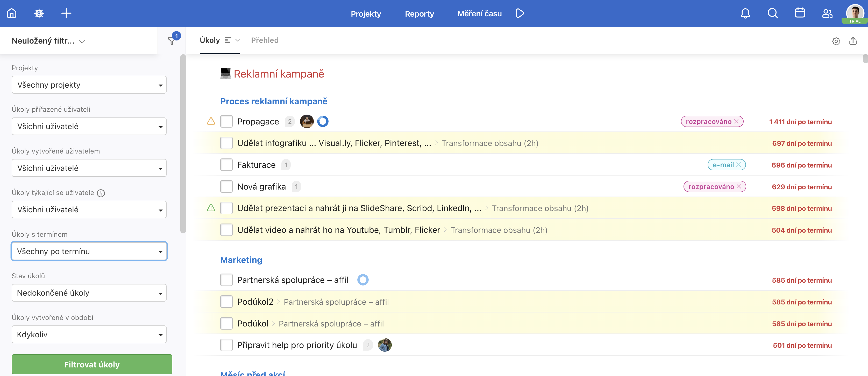Mark Fakturace as done
868x376 pixels.
pyautogui.click(x=226, y=165)
